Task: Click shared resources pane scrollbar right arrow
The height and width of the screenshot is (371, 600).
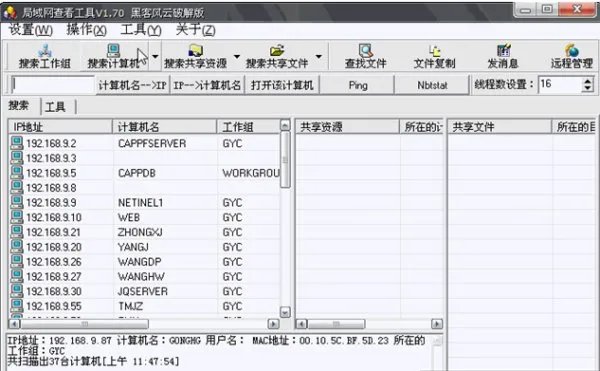Action: pos(437,324)
